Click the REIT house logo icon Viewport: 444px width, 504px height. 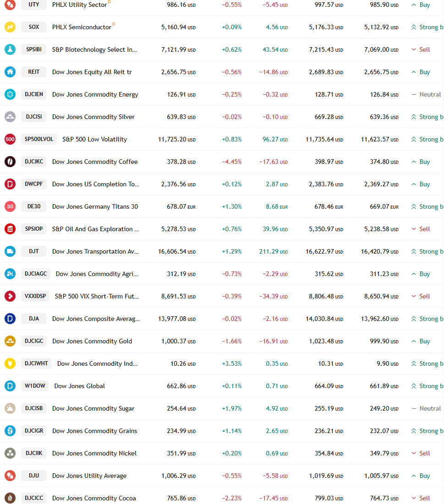click(10, 72)
